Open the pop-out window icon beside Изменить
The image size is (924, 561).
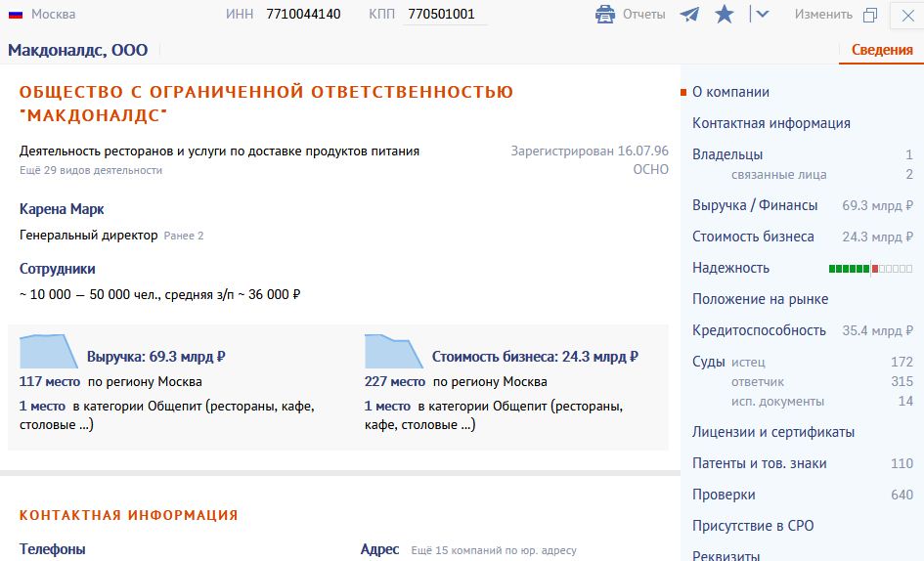pyautogui.click(x=870, y=15)
